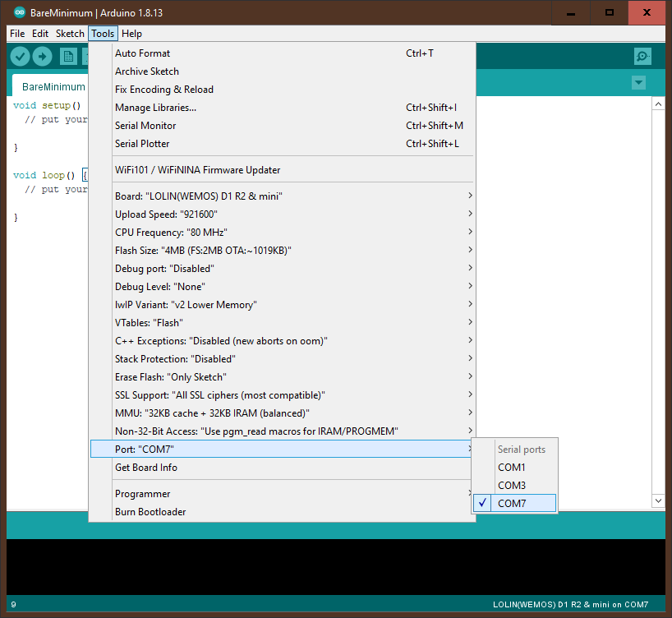The height and width of the screenshot is (618, 672).
Task: Click editor scrollbar down arrow
Action: pos(658,500)
